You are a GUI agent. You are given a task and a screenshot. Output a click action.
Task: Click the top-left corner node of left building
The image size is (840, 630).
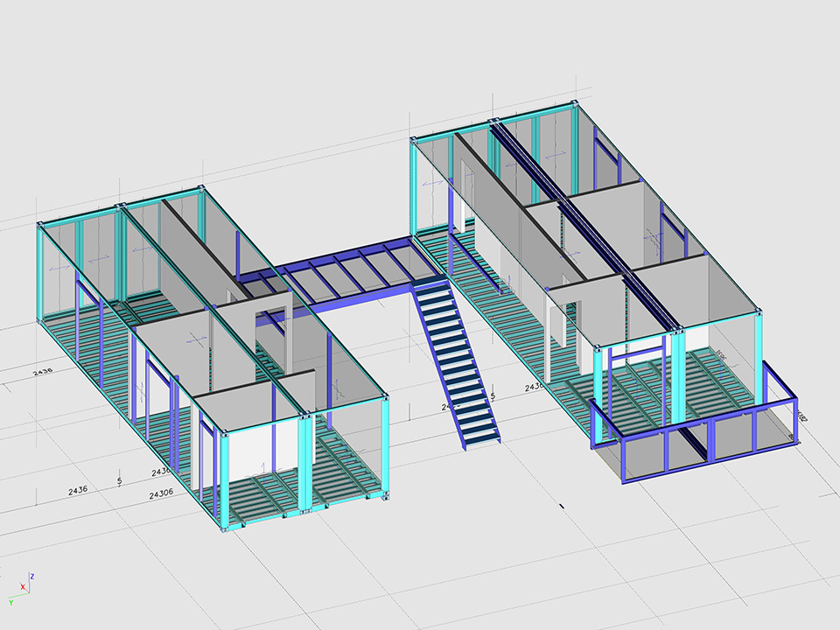pyautogui.click(x=40, y=225)
